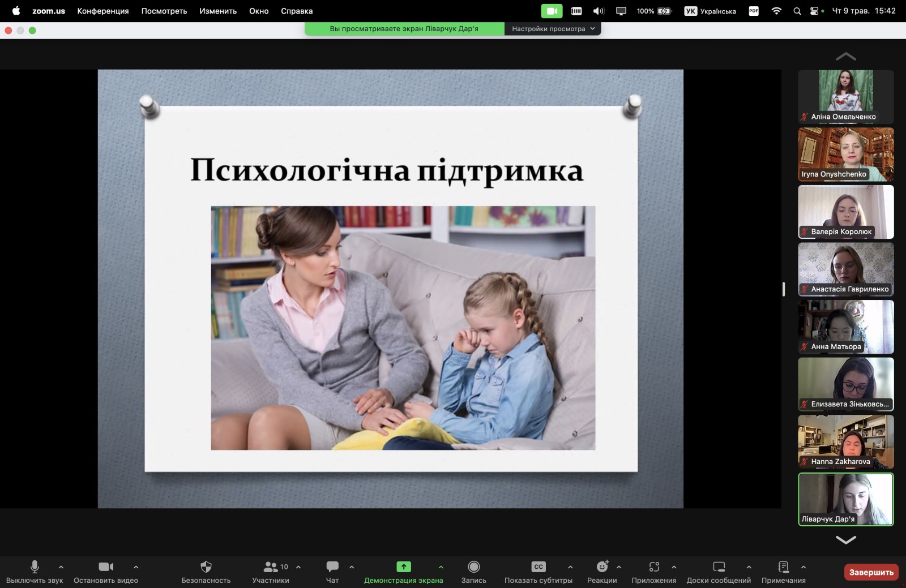The image size is (906, 588).
Task: Select Ліварчук Дар'я video thumbnail
Action: pos(846,500)
